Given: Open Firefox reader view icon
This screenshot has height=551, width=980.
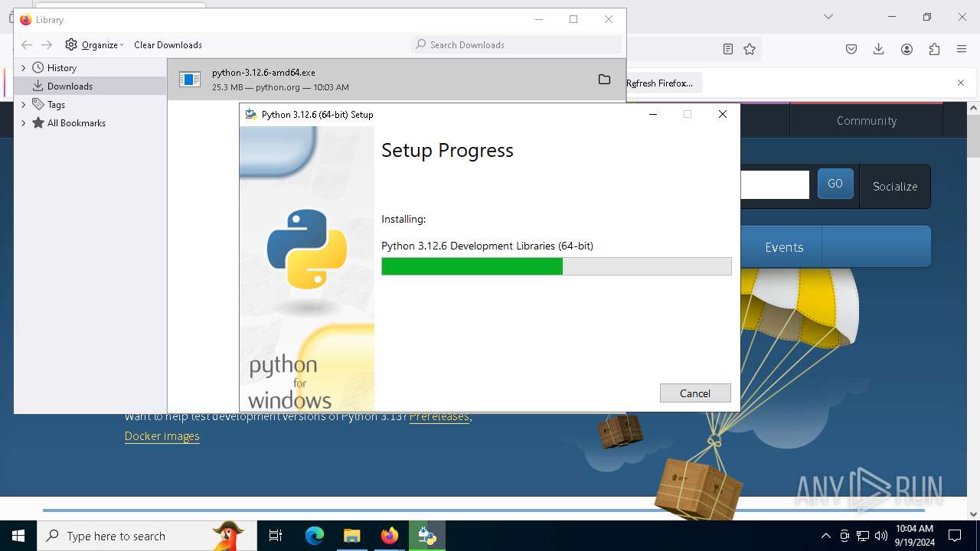Looking at the screenshot, I should tap(728, 49).
